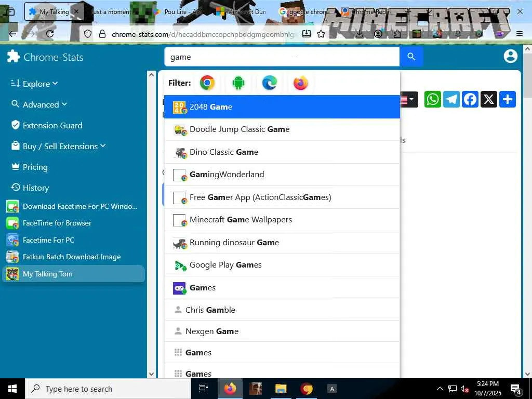Viewport: 532px width, 399px height.
Task: Open Windows Start menu
Action: pyautogui.click(x=12, y=389)
